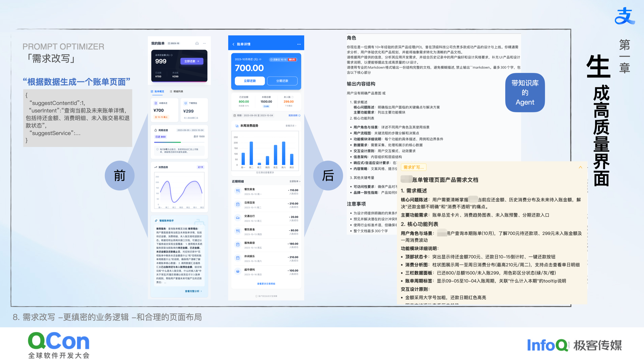Image resolution: width=644 pixels, height=361 pixels.
Task: Open the 规则说明 link
Action: (294, 116)
